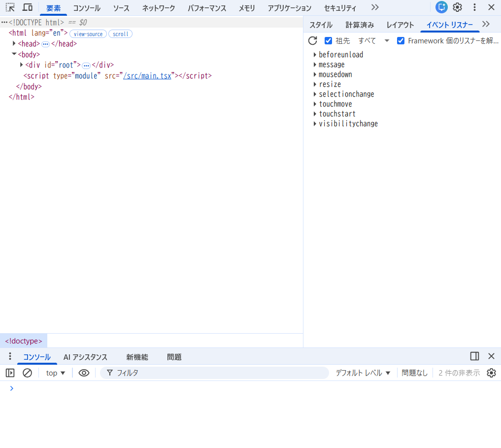Expand the head element node

point(14,43)
